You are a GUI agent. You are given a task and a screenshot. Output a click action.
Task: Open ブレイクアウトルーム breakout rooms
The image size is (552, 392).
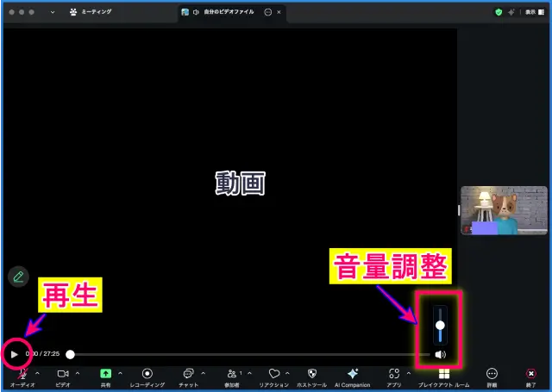(443, 374)
